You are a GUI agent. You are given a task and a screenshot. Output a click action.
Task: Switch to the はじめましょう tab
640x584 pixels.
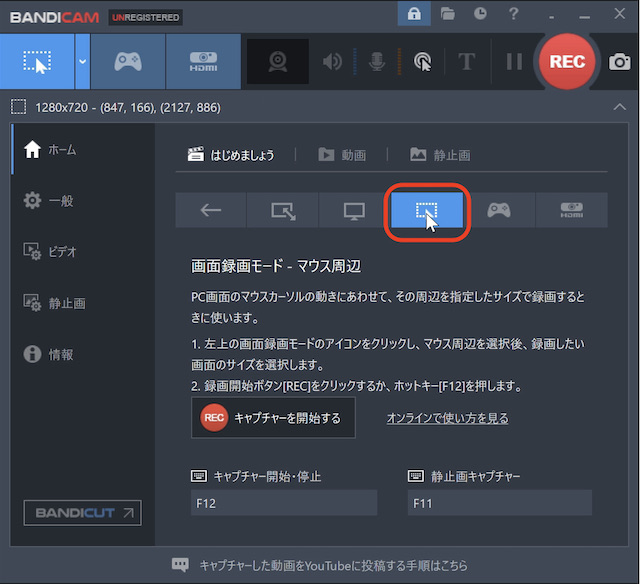point(231,155)
